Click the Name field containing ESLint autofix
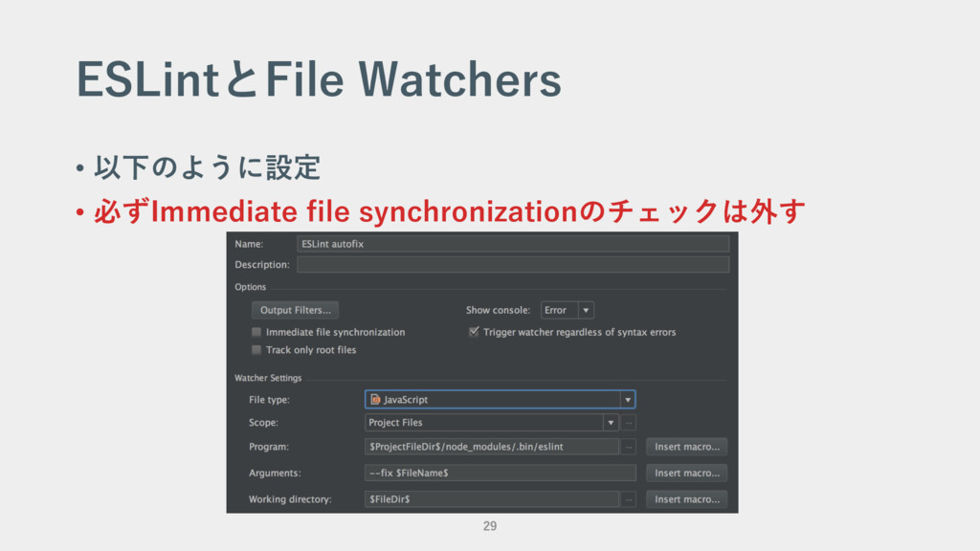The width and height of the screenshot is (980, 551). tap(513, 244)
